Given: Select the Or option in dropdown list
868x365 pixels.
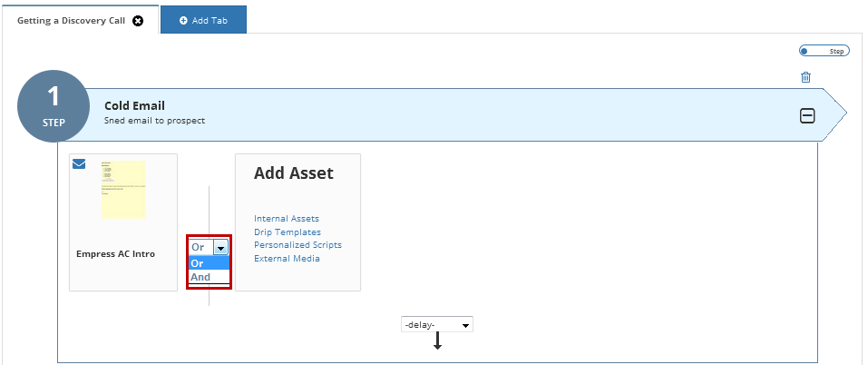Looking at the screenshot, I should click(209, 263).
